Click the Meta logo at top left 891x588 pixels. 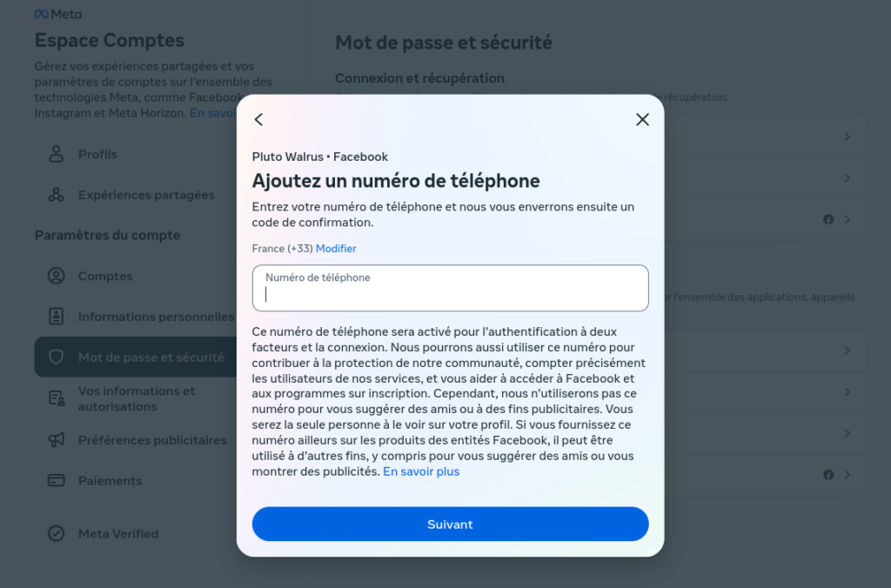tap(58, 14)
